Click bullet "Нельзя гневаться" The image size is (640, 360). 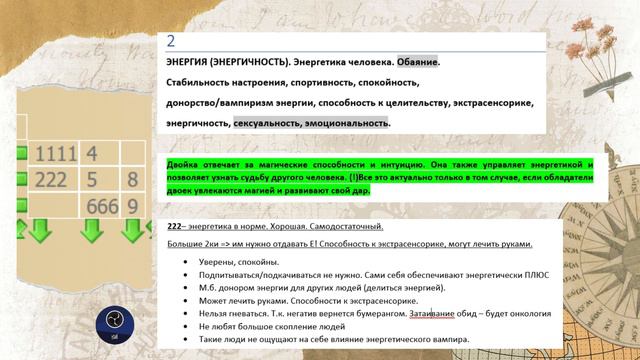[x=375, y=313]
